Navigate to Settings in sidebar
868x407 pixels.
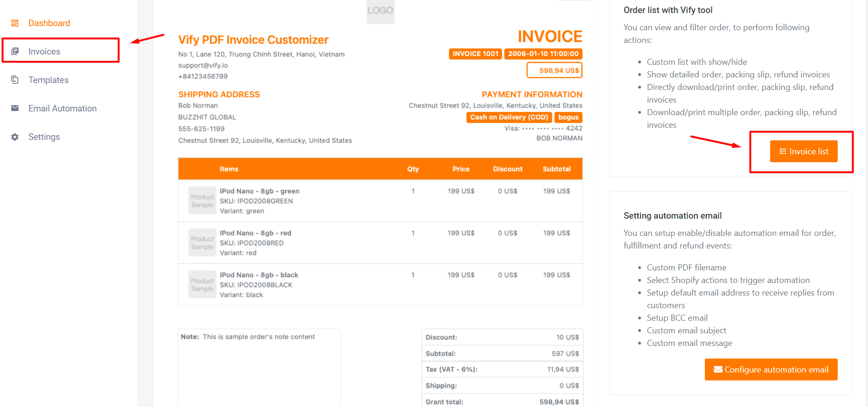click(x=44, y=137)
